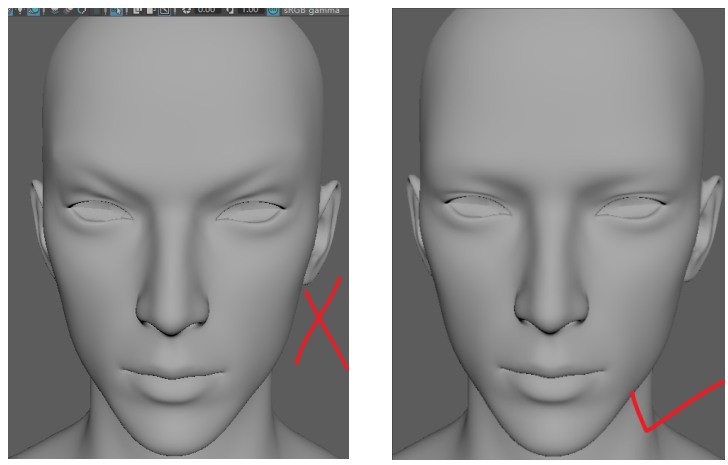The height and width of the screenshot is (465, 728).
Task: Click the highlighted textured shading icon
Action: pos(32,11)
